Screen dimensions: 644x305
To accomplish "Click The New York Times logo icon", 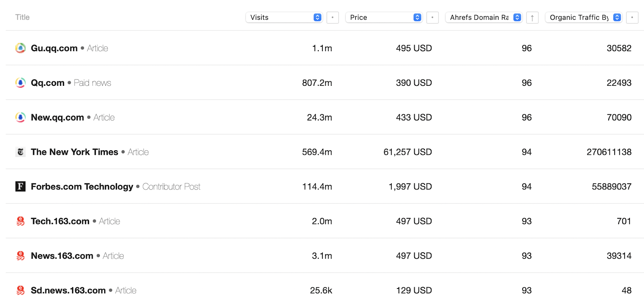I will (x=21, y=152).
